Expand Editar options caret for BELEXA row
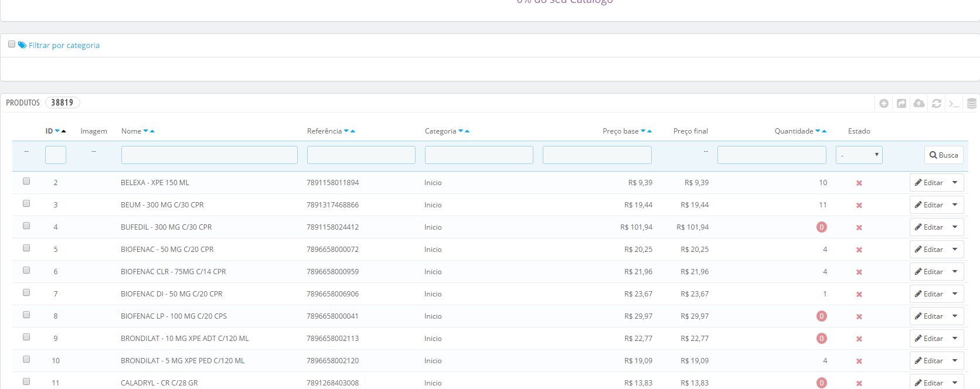The width and height of the screenshot is (980, 389). coord(955,183)
